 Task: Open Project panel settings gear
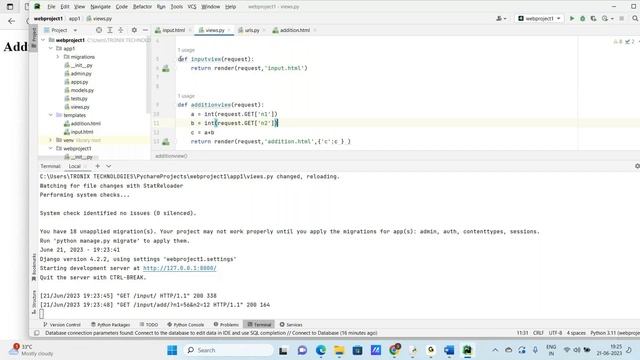click(134, 30)
